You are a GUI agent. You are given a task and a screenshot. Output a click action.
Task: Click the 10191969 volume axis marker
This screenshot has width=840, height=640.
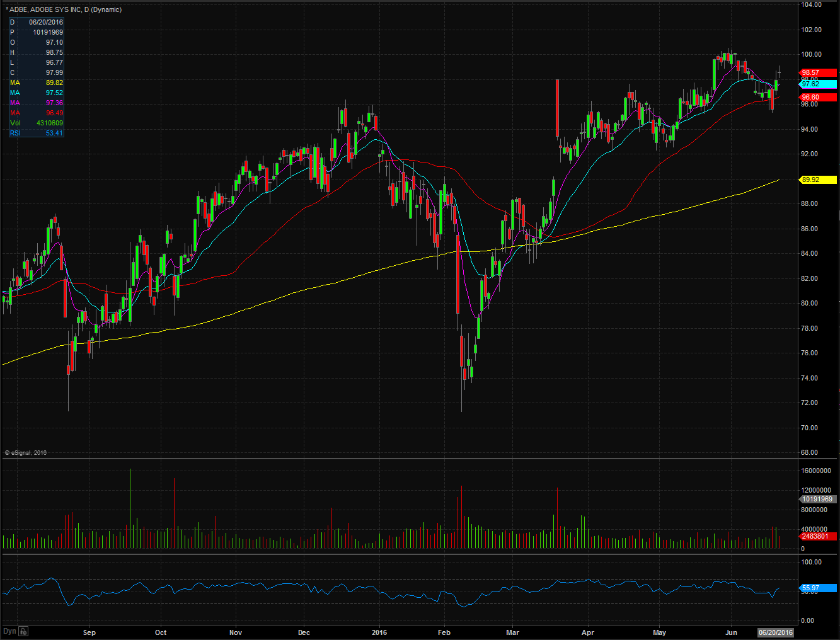coord(817,499)
